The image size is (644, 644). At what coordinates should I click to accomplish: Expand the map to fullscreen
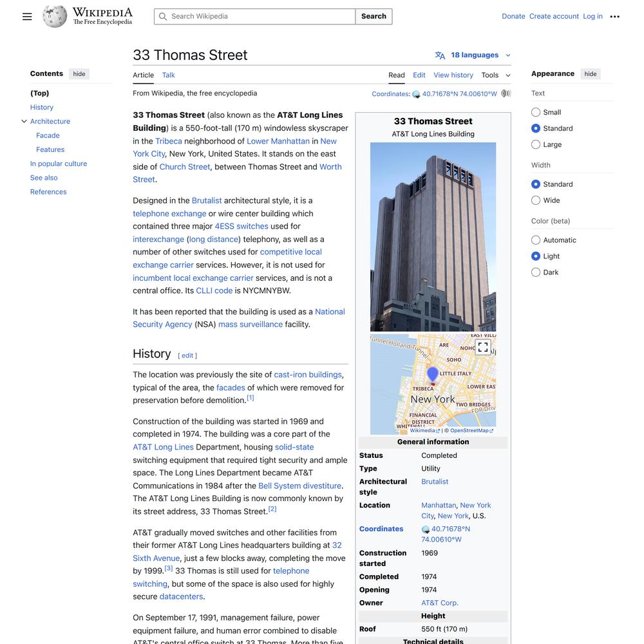point(483,347)
